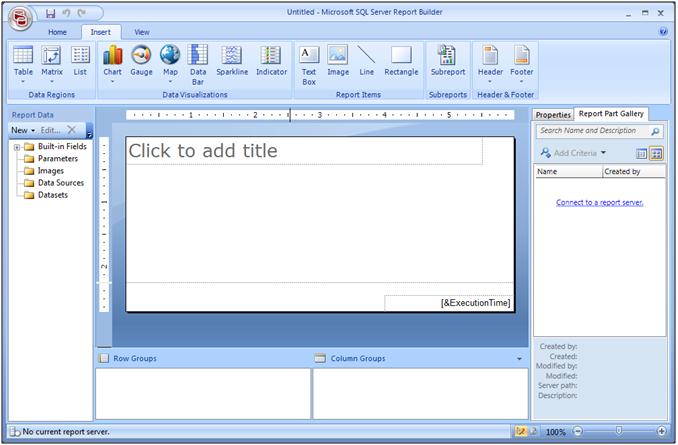Viewport: 678px width, 445px height.
Task: Expand the Built-in Fields folder
Action: click(x=17, y=147)
